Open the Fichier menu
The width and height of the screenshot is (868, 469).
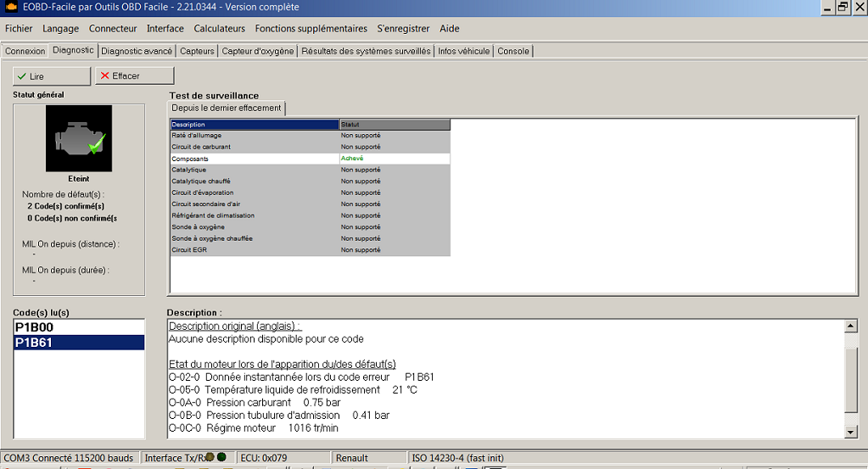[19, 28]
